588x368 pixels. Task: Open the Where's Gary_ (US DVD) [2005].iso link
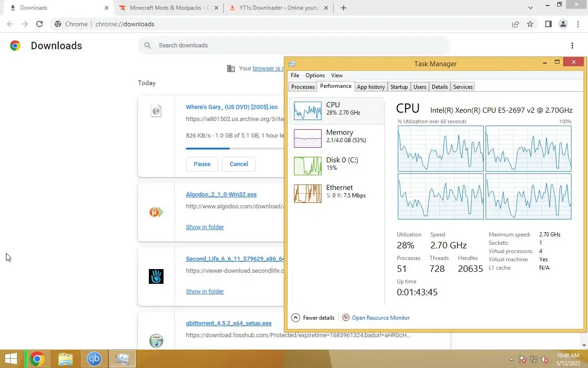click(232, 107)
